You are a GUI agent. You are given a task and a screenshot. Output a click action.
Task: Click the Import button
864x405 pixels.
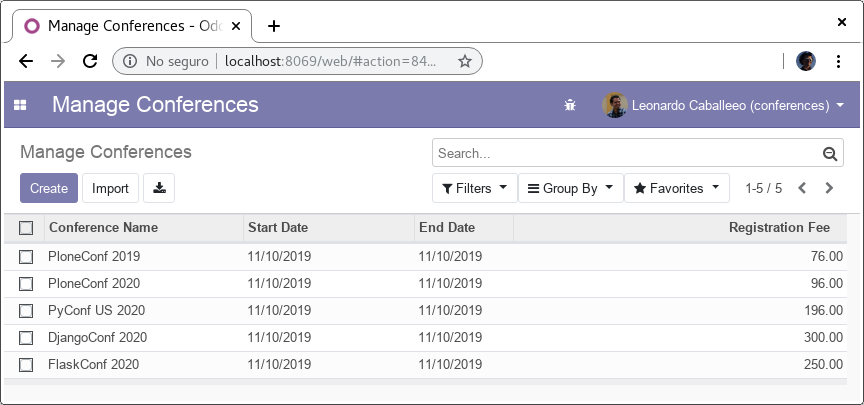click(110, 188)
